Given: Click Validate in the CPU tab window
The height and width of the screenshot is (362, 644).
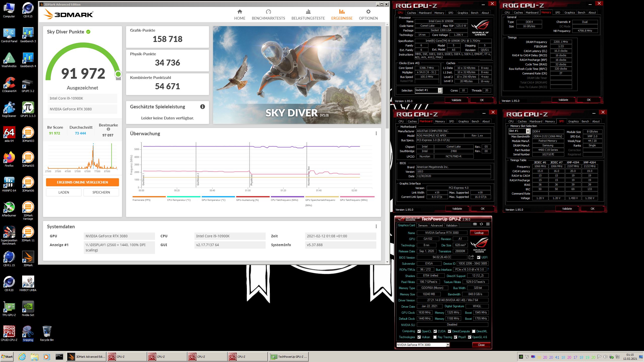Looking at the screenshot, I should pos(456,100).
